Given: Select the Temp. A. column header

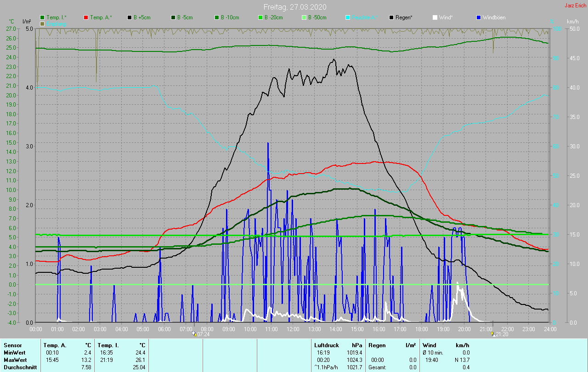Looking at the screenshot, I should coord(55,345).
